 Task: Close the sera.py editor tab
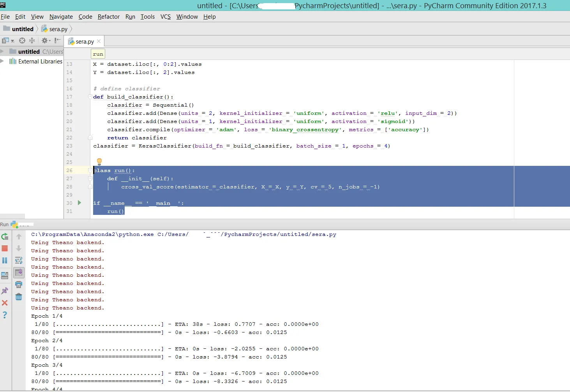coord(99,41)
